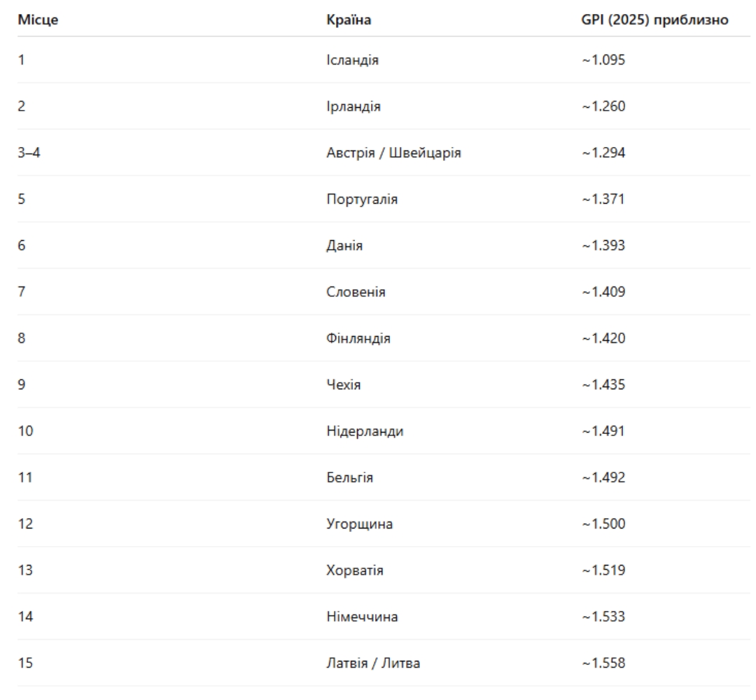Select the Данія country cell
This screenshot has width=756, height=700.
point(344,246)
